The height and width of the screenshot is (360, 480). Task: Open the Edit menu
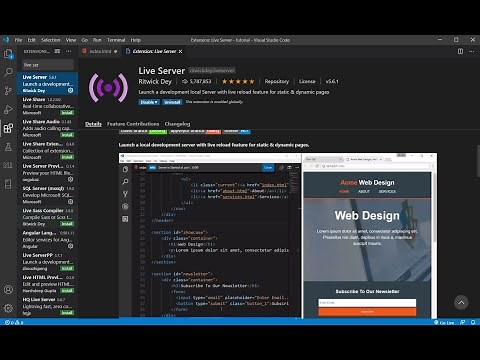(31, 40)
